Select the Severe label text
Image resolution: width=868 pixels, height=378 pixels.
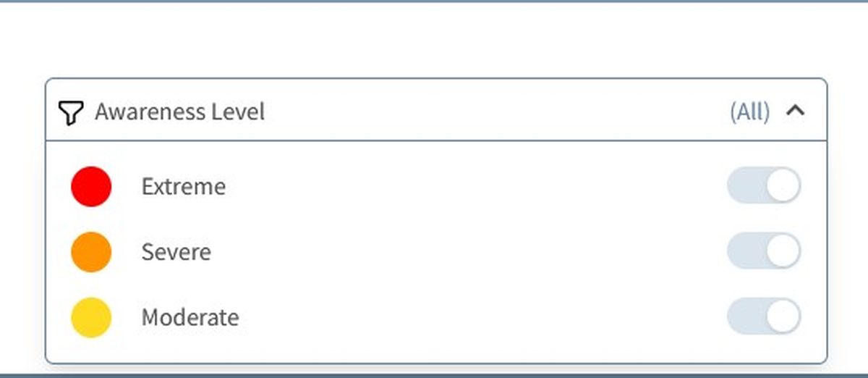coord(176,252)
